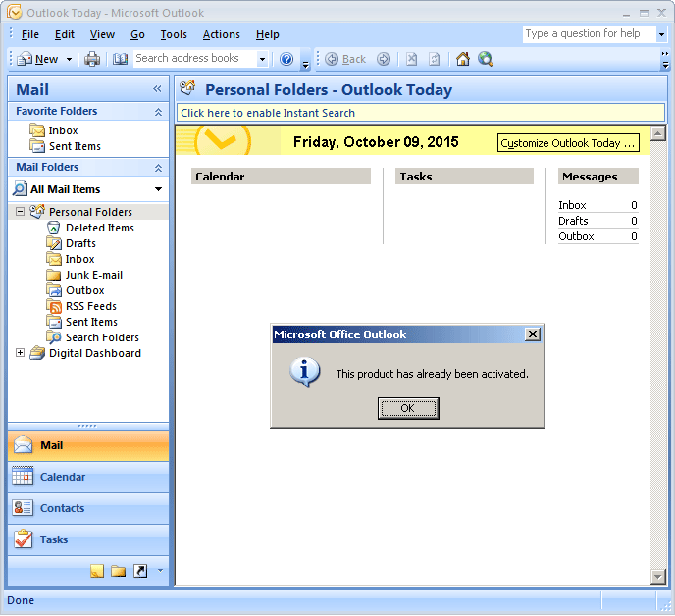Screen dimensions: 675x616
Task: Click the Calendar section header
Action: (281, 177)
